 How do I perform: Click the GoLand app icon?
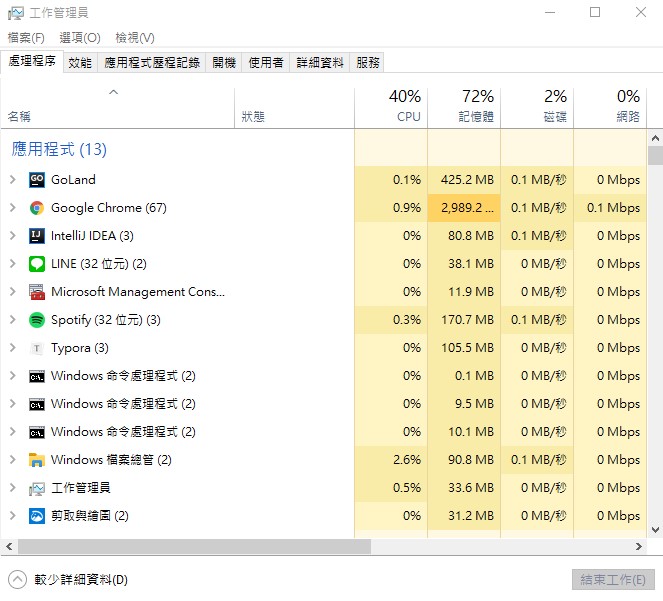click(37, 180)
